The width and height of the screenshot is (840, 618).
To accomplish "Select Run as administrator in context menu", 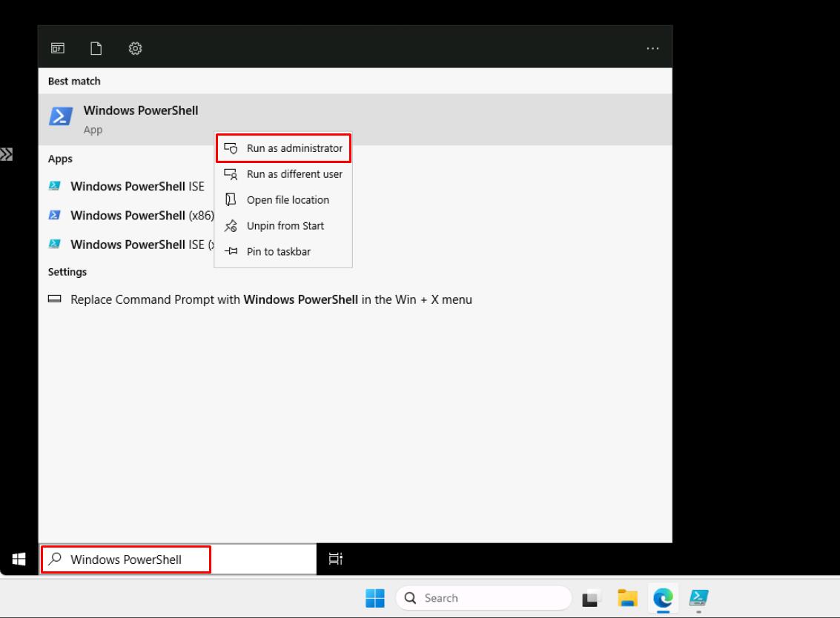I will pyautogui.click(x=284, y=148).
